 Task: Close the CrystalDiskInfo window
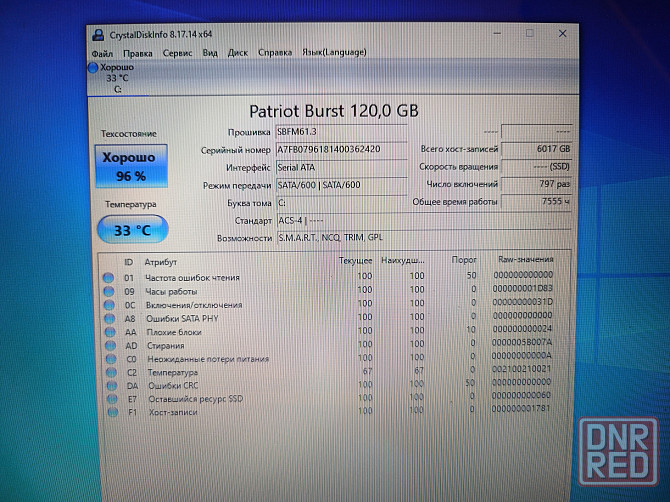coord(562,33)
